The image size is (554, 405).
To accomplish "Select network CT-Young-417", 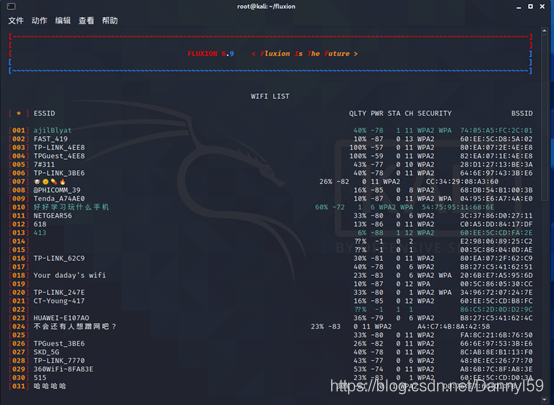I will pyautogui.click(x=59, y=301).
